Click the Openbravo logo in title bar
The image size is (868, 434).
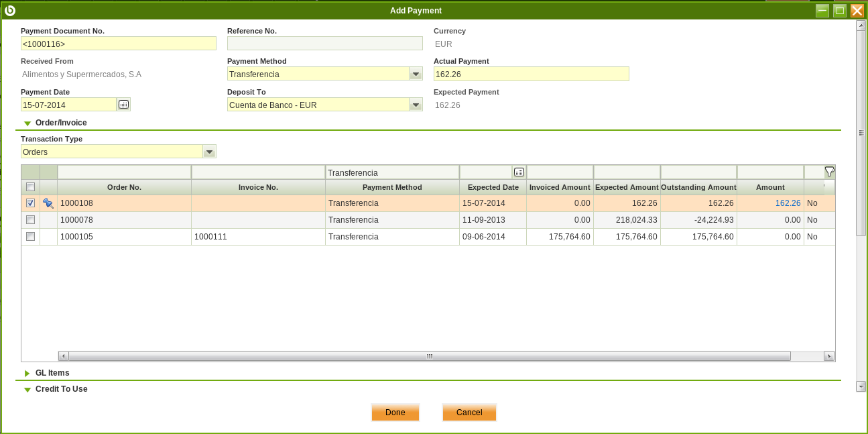10,10
